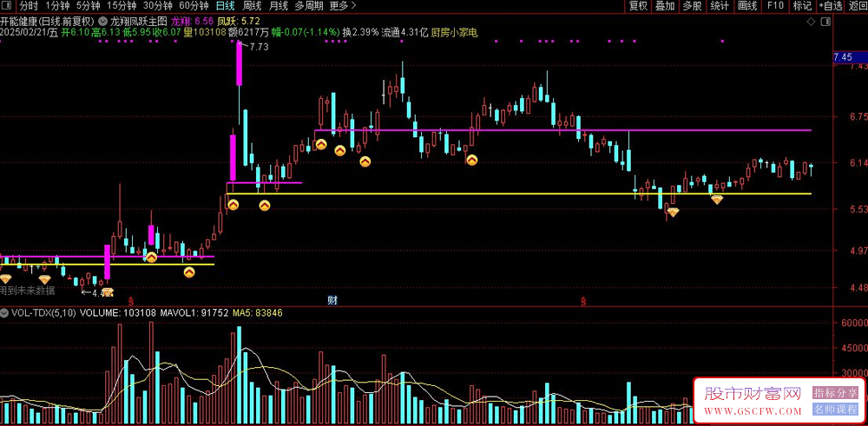Click the 换2.39% turnover value
The image size is (868, 426).
point(360,33)
